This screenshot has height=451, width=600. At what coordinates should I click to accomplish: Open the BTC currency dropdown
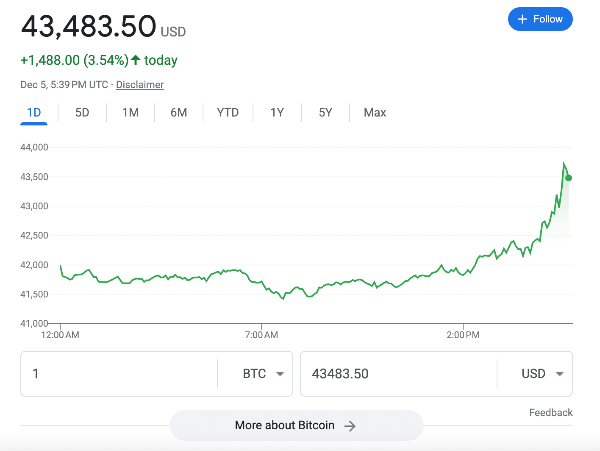[263, 374]
